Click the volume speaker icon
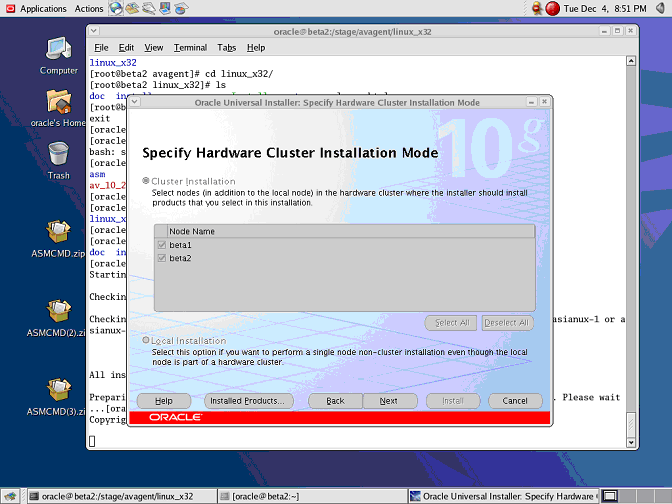 [x=660, y=8]
